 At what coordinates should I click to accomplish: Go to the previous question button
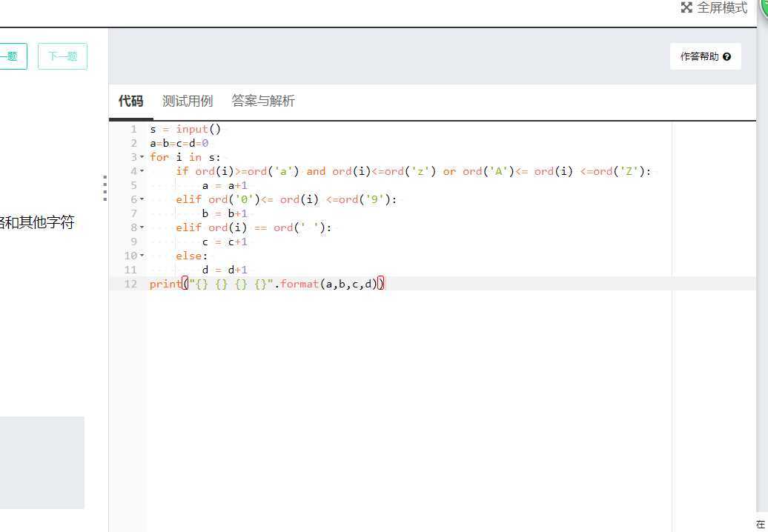coord(13,56)
